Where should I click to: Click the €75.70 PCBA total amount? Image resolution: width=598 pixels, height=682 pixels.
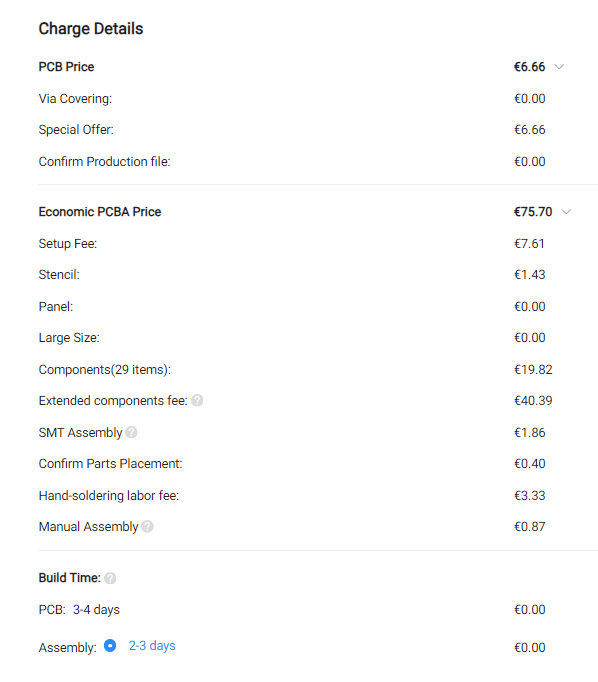click(533, 212)
